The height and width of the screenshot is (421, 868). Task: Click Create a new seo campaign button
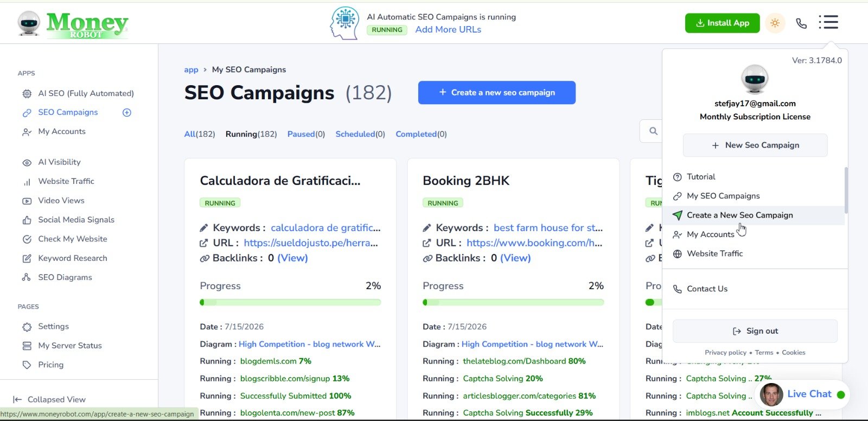[496, 92]
